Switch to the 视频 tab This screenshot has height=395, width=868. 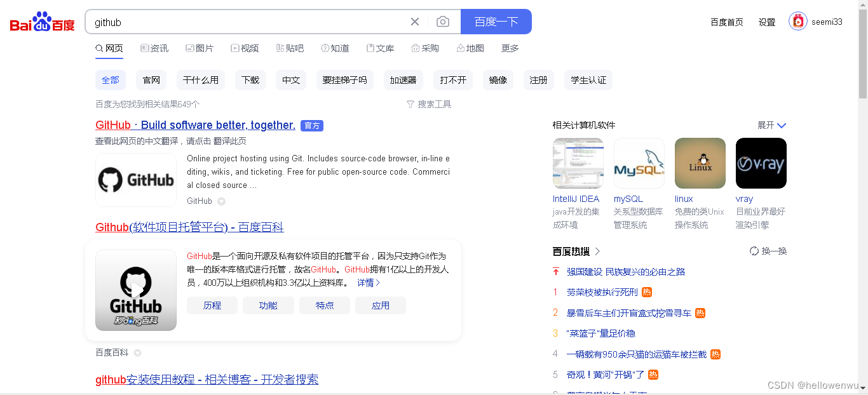[x=245, y=48]
